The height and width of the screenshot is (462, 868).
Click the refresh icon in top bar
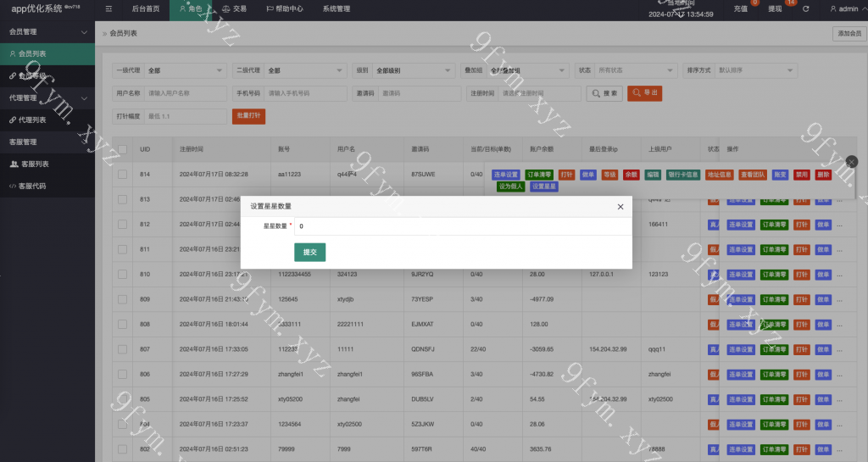(x=806, y=8)
